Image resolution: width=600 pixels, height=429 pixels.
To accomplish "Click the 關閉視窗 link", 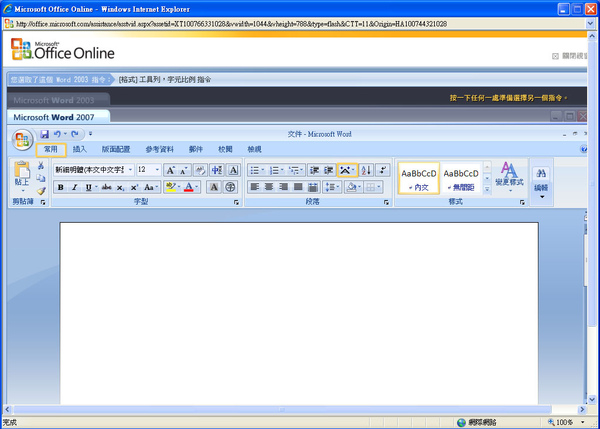I will pyautogui.click(x=570, y=56).
